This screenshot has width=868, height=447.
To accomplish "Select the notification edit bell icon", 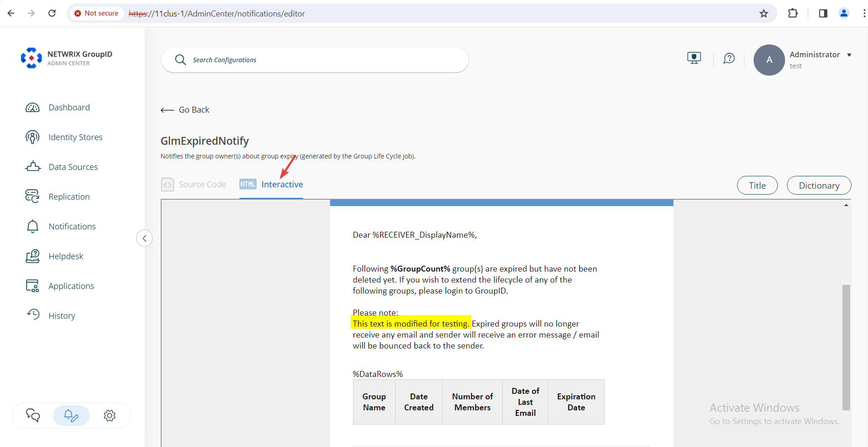I will point(71,415).
